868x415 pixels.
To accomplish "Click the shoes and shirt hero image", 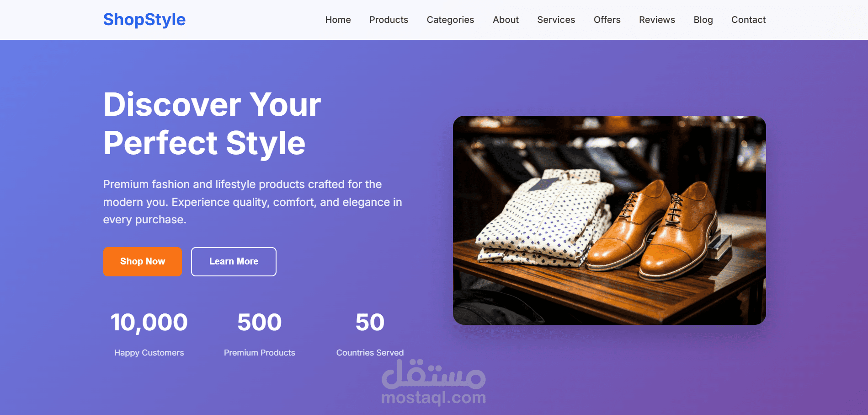I will (x=609, y=220).
